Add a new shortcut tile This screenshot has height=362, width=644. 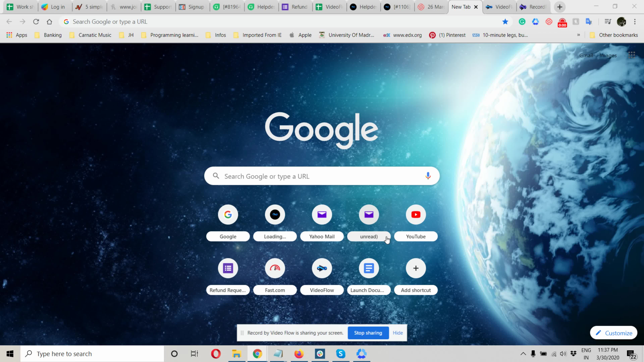coord(416,276)
